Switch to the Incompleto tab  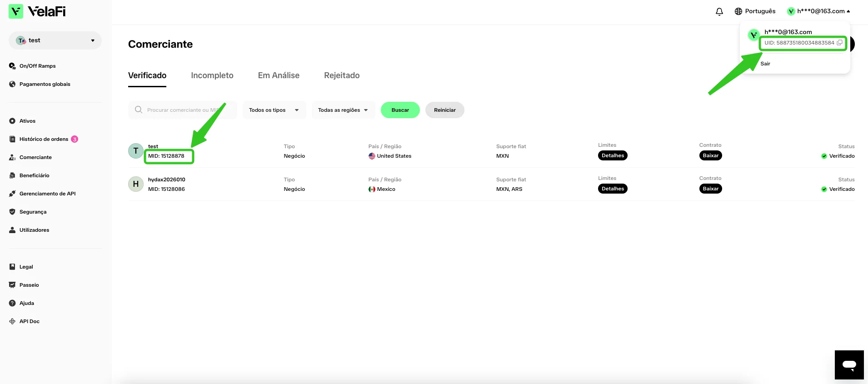212,75
